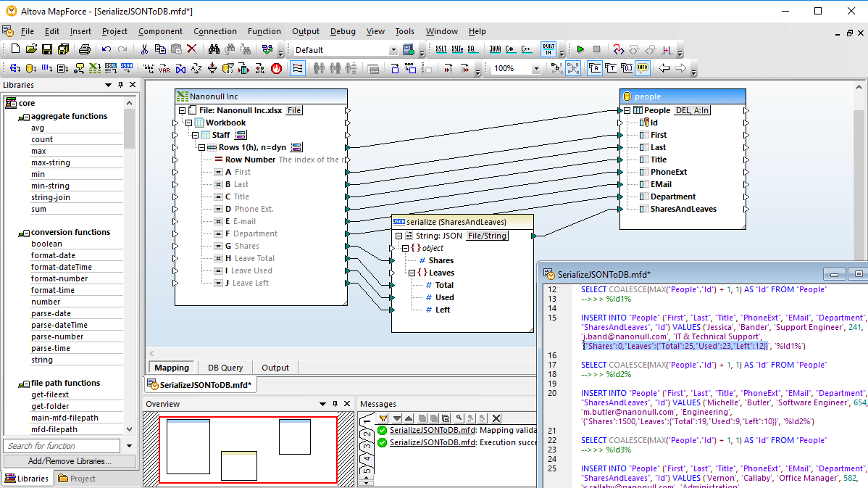Insert a database component
Screen dimensions: 868x488
point(31,68)
